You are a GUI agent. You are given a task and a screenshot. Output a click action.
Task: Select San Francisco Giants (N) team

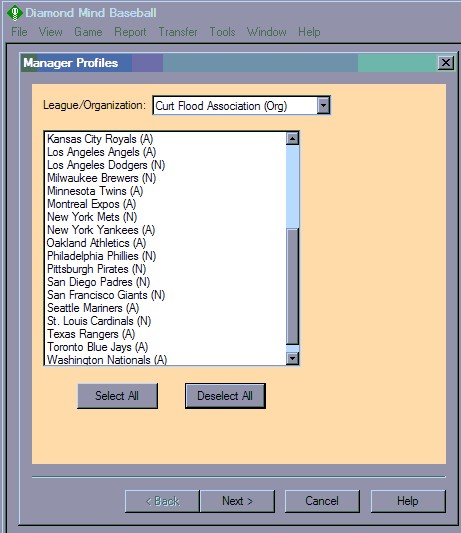pos(106,295)
